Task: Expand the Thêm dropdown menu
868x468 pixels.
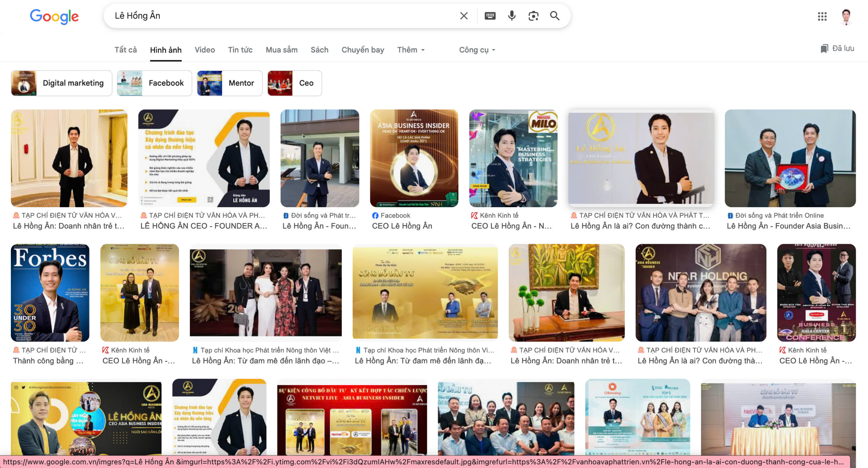Action: tap(411, 50)
